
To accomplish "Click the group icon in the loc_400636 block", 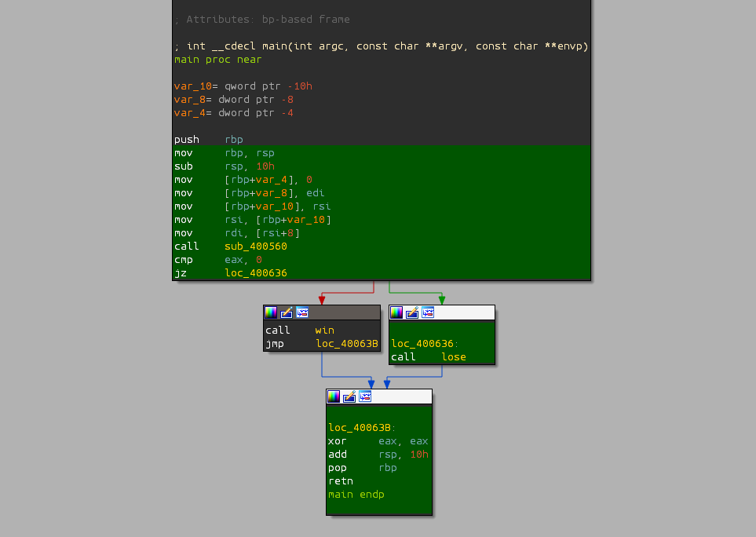I will [428, 312].
